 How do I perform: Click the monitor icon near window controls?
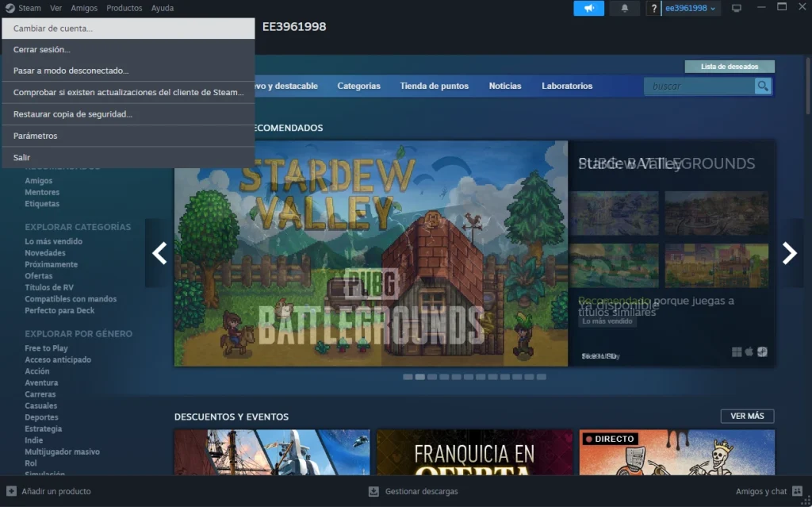737,9
